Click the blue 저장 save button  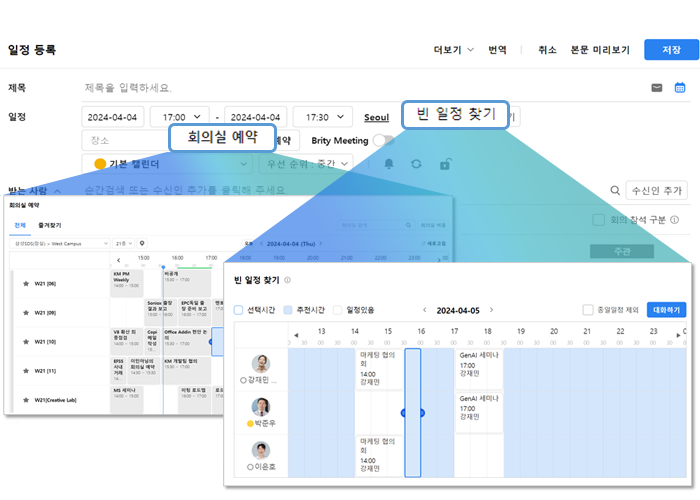pos(671,50)
